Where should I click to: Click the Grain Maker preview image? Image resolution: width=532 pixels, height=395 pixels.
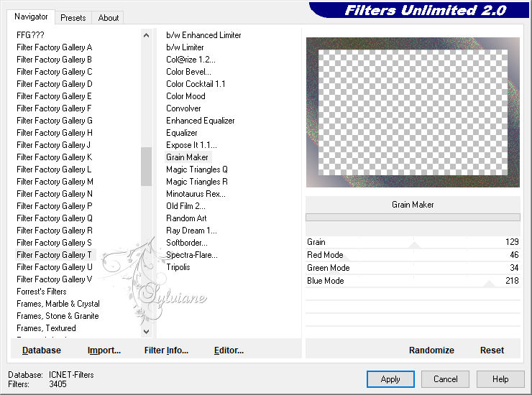tap(413, 112)
